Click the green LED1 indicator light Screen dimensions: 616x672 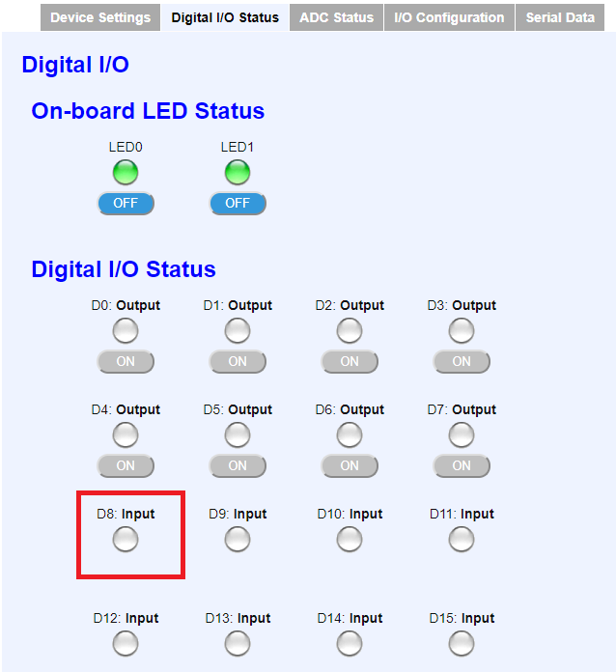238,172
